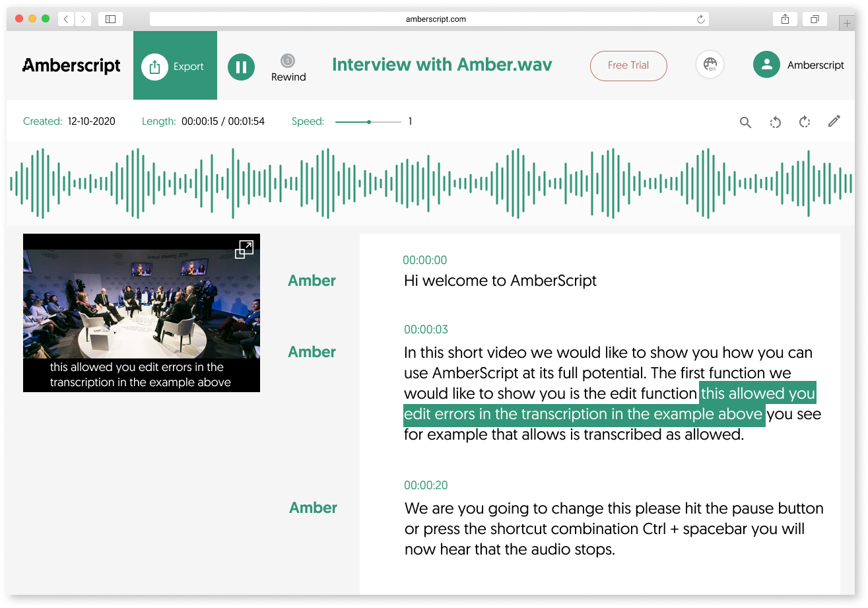The width and height of the screenshot is (868, 608).
Task: Click the Free Trial button
Action: coord(628,66)
